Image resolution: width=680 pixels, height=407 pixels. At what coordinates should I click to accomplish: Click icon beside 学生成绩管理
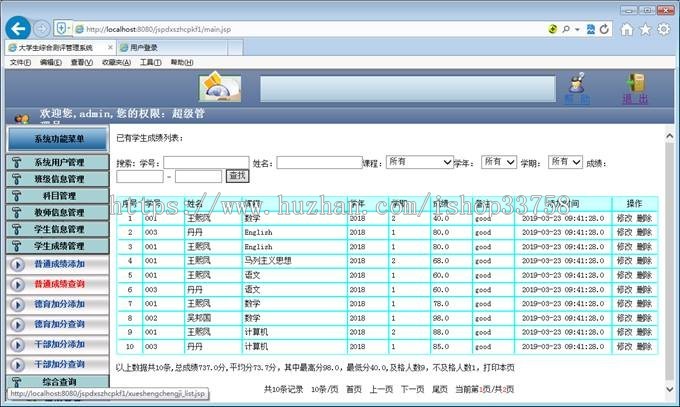point(16,246)
